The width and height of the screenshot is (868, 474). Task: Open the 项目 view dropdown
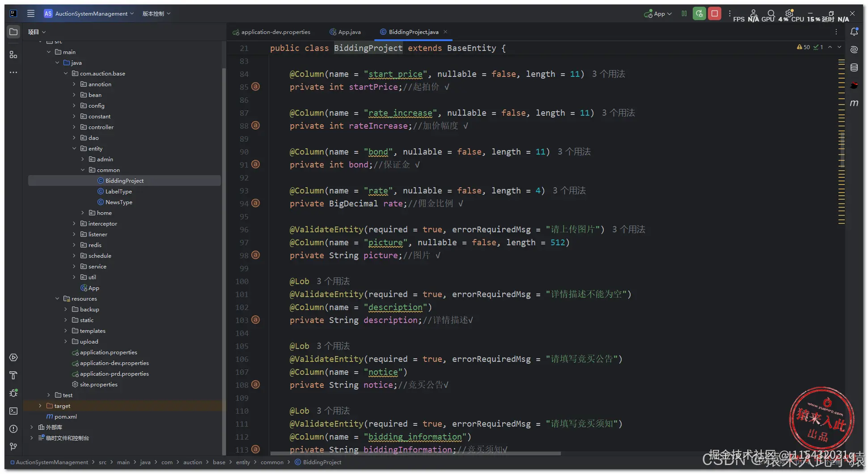[37, 32]
